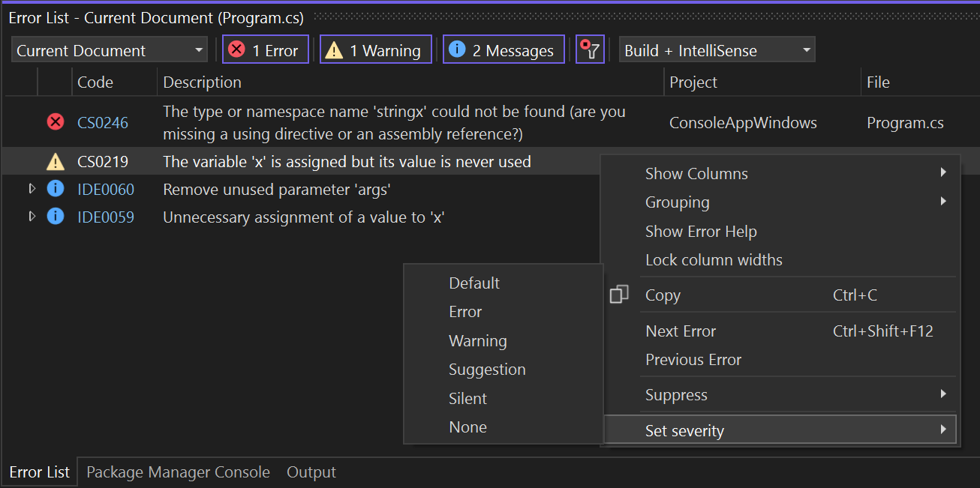
Task: Click the warning icon inside 1 Warning filter
Action: (x=333, y=49)
